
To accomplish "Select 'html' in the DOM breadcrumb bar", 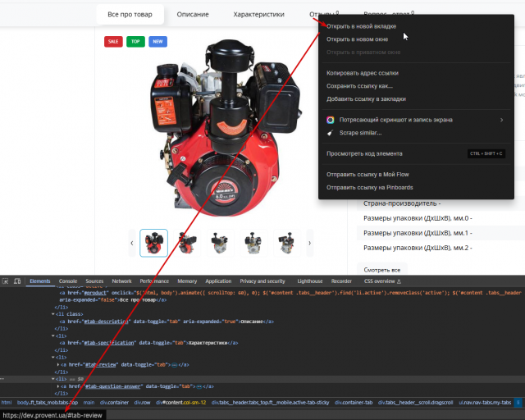I will (7, 403).
